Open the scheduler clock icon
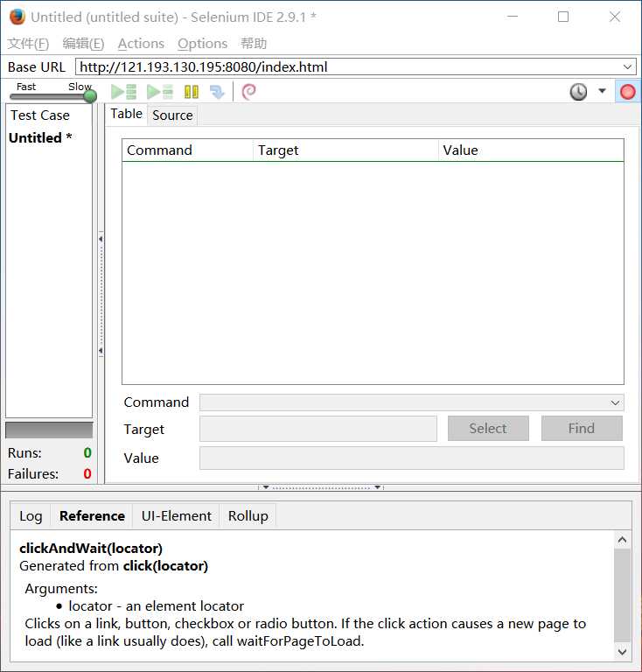 point(578,92)
